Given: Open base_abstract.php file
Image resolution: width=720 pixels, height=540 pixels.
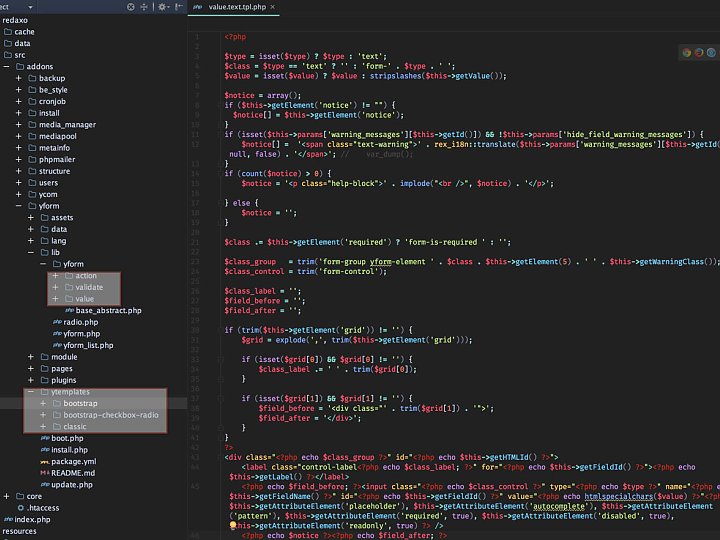Looking at the screenshot, I should pyautogui.click(x=108, y=311).
